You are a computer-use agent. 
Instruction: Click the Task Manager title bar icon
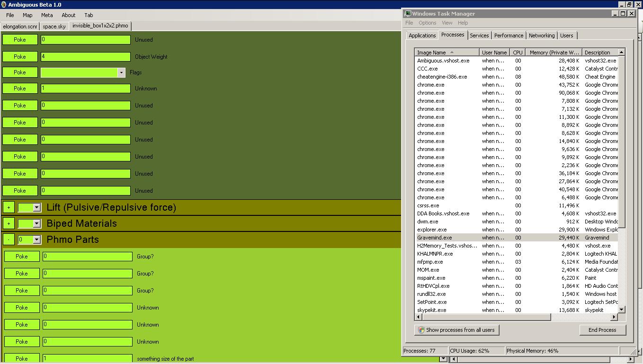click(408, 14)
